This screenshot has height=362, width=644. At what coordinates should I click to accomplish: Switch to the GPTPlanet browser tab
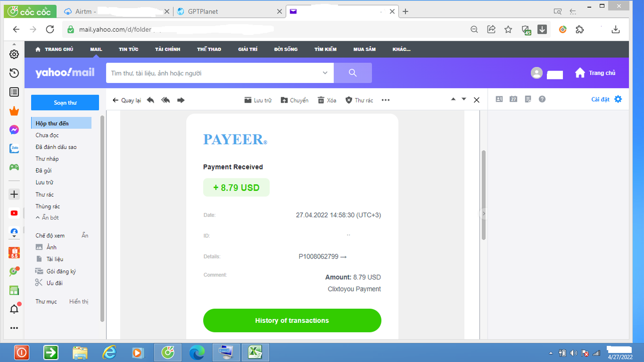(x=229, y=12)
